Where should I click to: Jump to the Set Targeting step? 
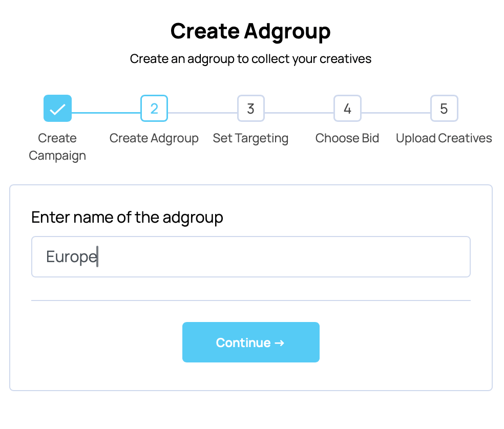250,138
